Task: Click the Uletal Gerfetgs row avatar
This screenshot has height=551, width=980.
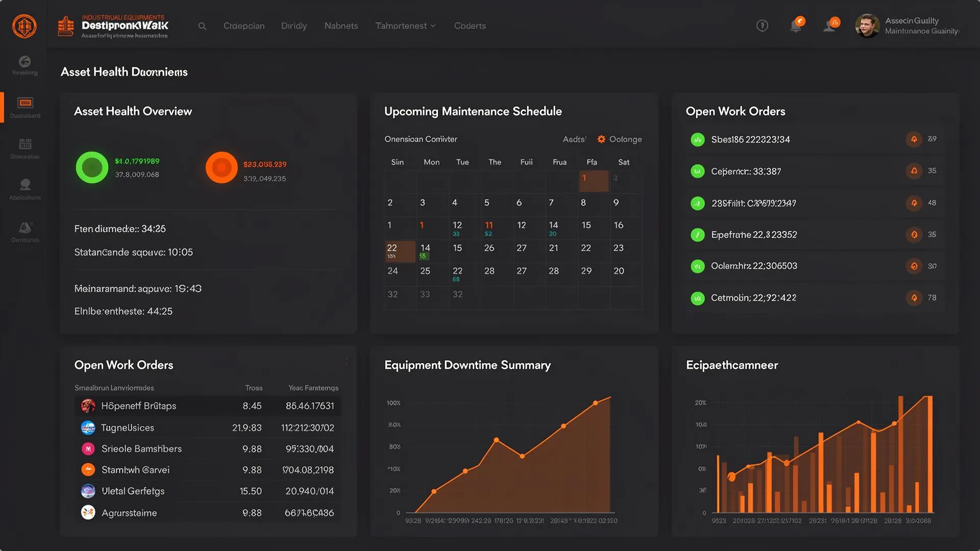Action: pyautogui.click(x=88, y=491)
